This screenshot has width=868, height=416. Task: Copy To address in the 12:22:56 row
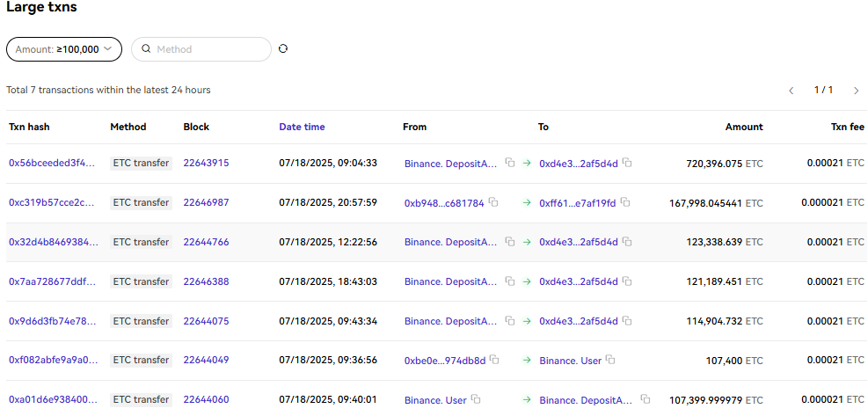tap(627, 242)
